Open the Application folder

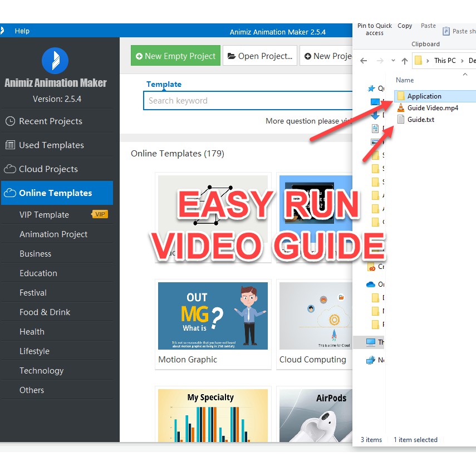click(x=424, y=96)
